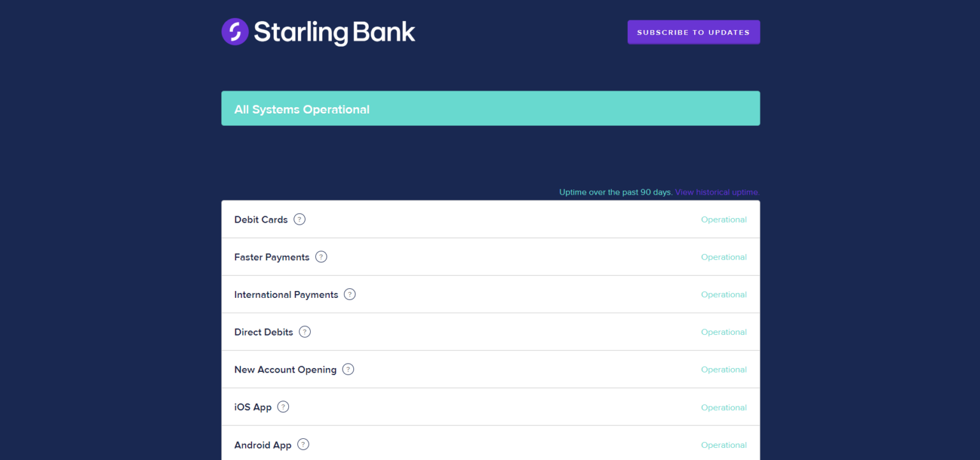
Task: Open the New Account Opening help tooltip
Action: (348, 369)
